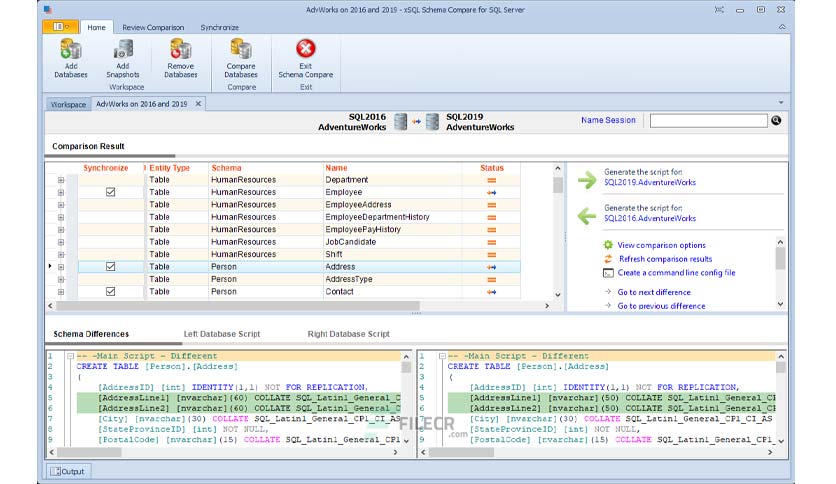This screenshot has height=484, width=836.
Task: Collapse the Main Script section in left script
Action: click(x=70, y=356)
